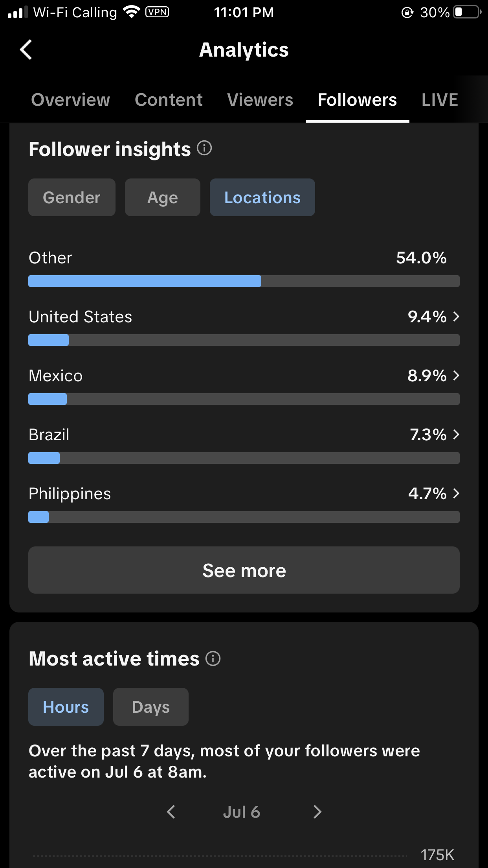Switch to the Overview tab

(71, 100)
